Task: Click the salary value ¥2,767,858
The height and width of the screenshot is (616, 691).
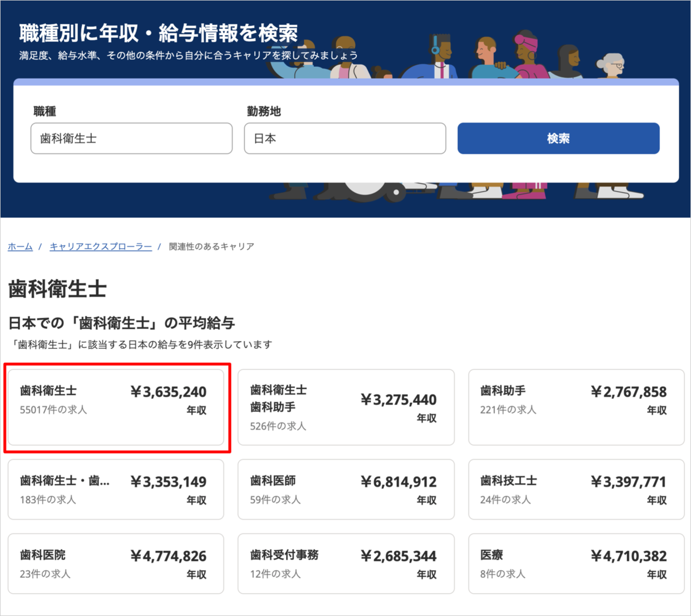Action: pyautogui.click(x=629, y=391)
